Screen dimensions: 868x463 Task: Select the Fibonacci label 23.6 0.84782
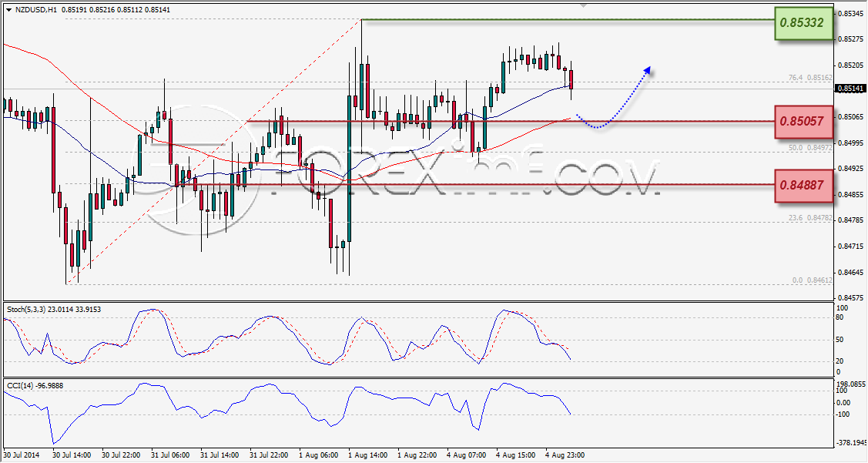coord(810,218)
